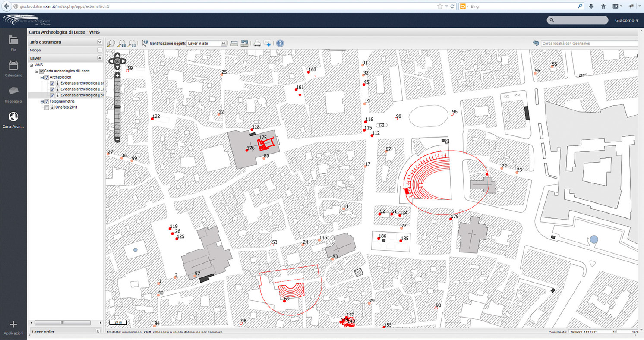Show info for Ortofoto 2011 layer
The height and width of the screenshot is (340, 644).
pyautogui.click(x=52, y=107)
